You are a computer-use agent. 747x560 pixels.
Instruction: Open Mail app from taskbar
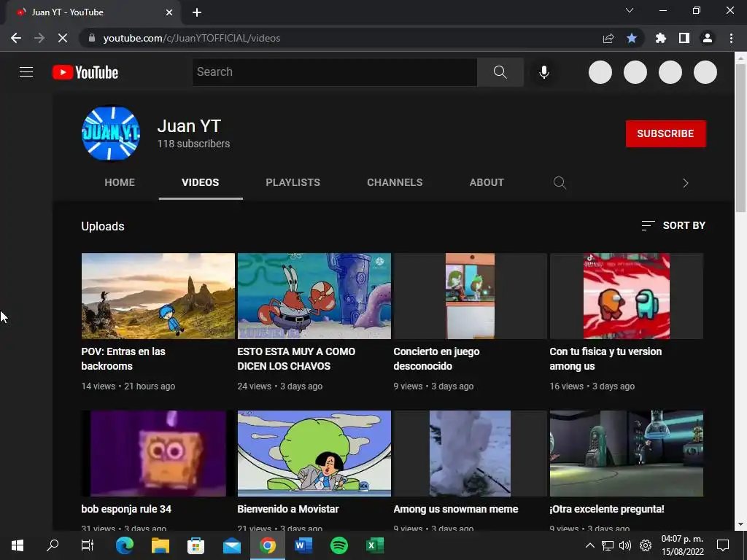click(232, 545)
